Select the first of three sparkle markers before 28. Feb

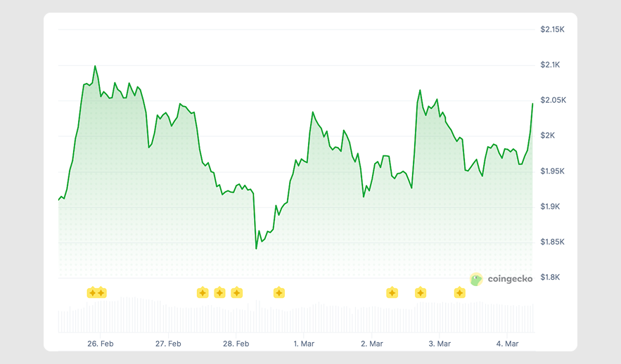(203, 292)
